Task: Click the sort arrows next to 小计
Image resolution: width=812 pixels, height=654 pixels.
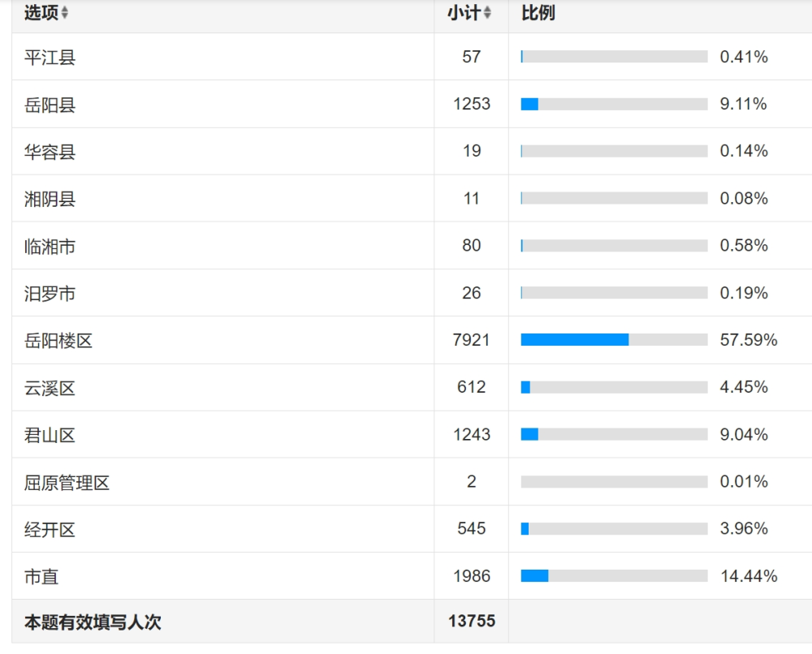Action: (487, 13)
